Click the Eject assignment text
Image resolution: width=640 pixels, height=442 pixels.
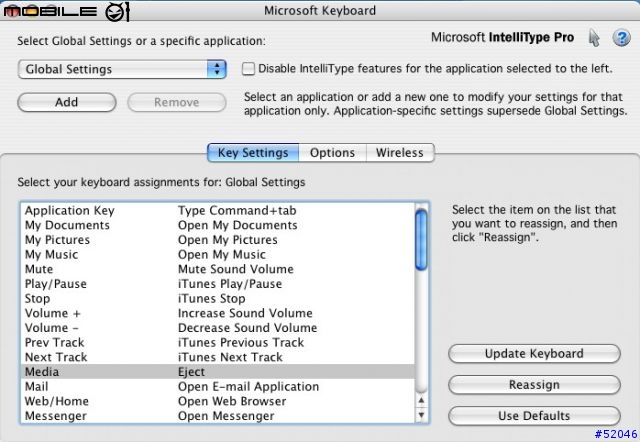[191, 372]
